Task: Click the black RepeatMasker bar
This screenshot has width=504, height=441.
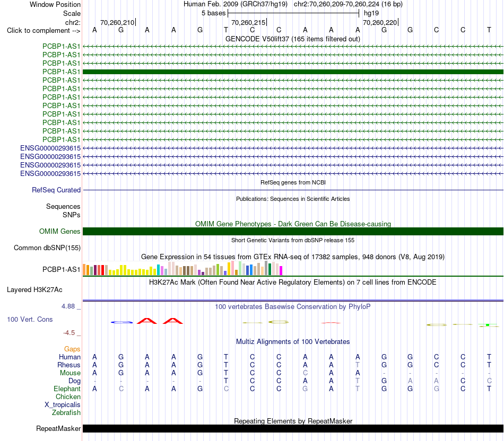Action: coord(293,428)
